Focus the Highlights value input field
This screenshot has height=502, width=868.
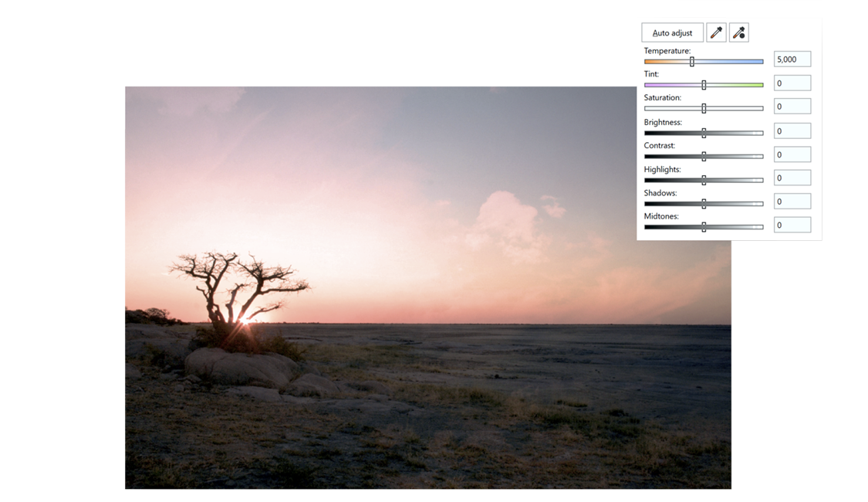(792, 178)
